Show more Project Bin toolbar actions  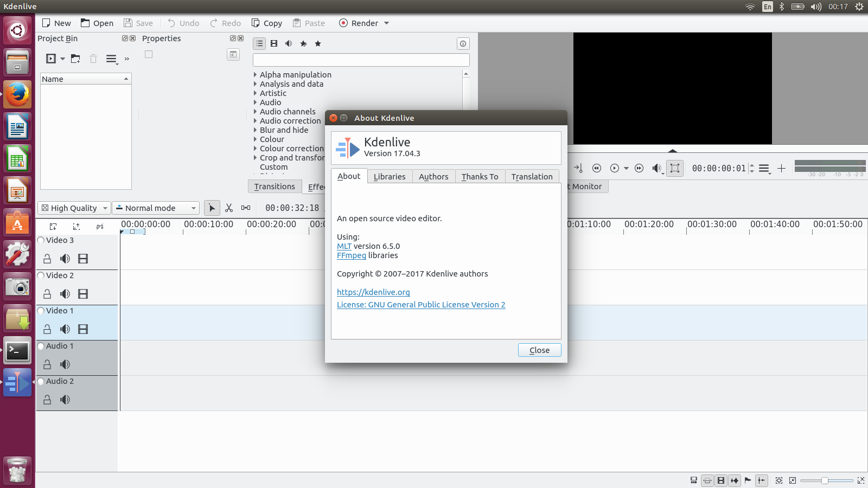coord(127,59)
